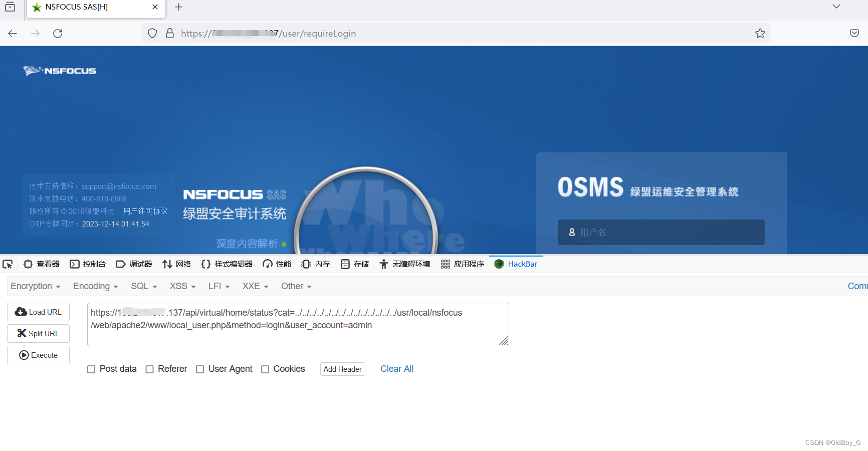The width and height of the screenshot is (868, 451).
Task: Reload the page with refresh icon
Action: click(x=58, y=34)
